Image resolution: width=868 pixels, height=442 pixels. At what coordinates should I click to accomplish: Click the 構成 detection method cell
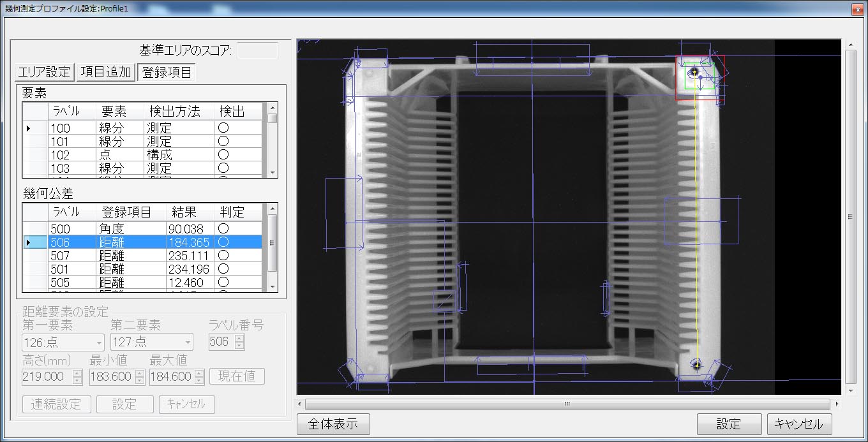(x=179, y=155)
